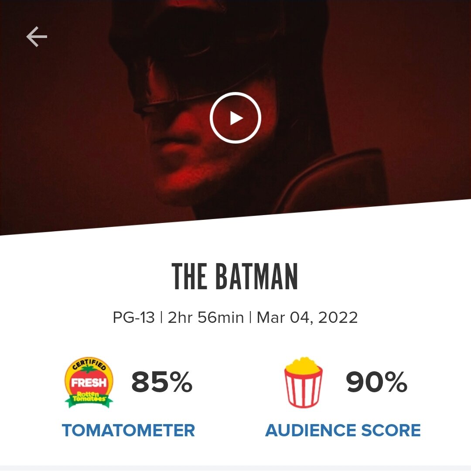The width and height of the screenshot is (471, 476).
Task: Tap the 2hr 56min runtime
Action: (206, 318)
